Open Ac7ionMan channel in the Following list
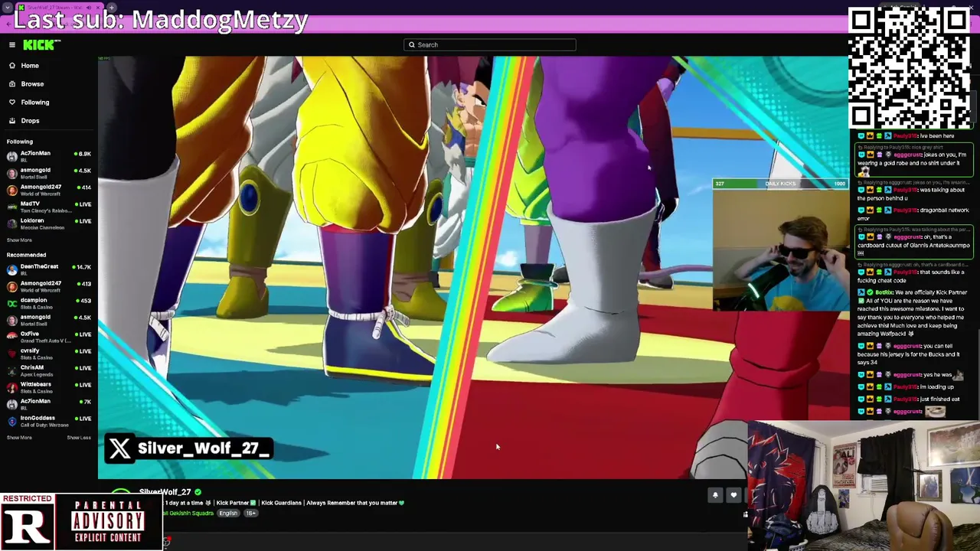Viewport: 980px width, 551px height. (49, 156)
